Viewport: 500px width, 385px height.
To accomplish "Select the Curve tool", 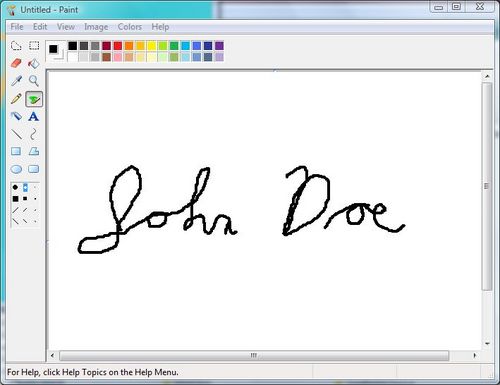I will click(33, 134).
